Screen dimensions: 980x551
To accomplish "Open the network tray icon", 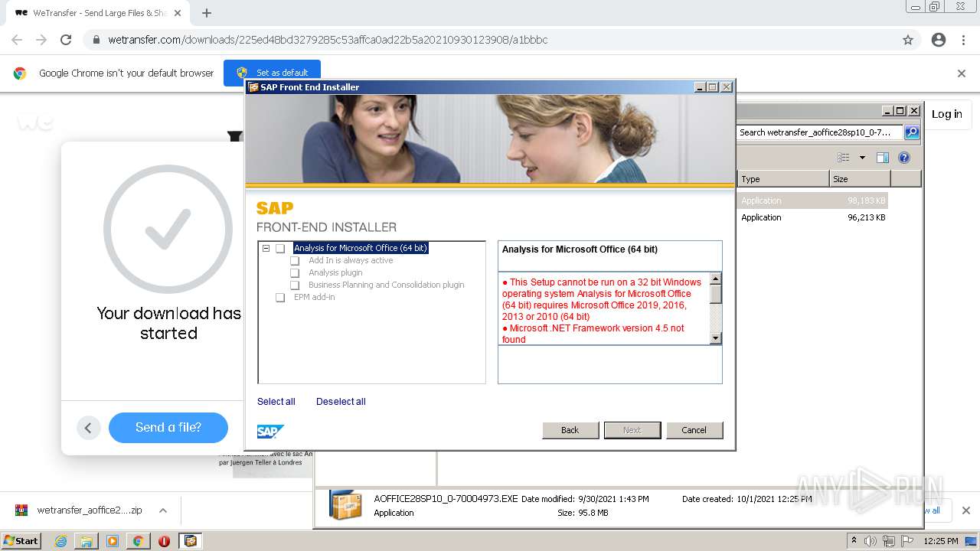I will [889, 541].
